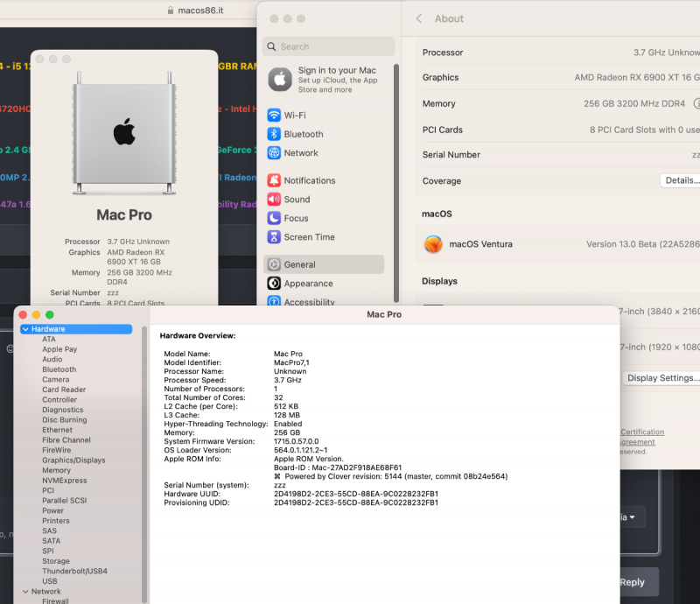The image size is (700, 604).
Task: Open the Certification link
Action: (x=642, y=432)
